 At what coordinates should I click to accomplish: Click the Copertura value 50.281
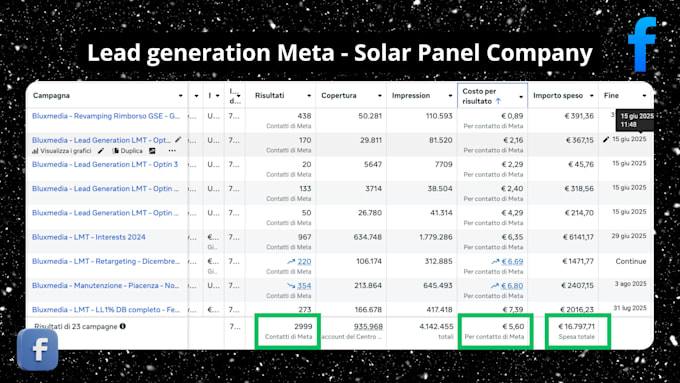[370, 116]
